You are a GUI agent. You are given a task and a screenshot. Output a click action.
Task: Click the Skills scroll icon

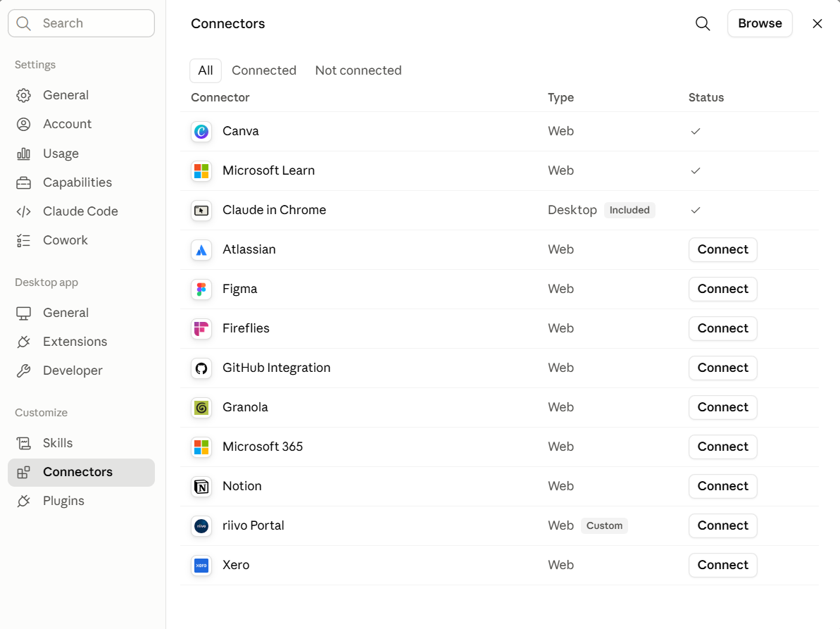(23, 443)
